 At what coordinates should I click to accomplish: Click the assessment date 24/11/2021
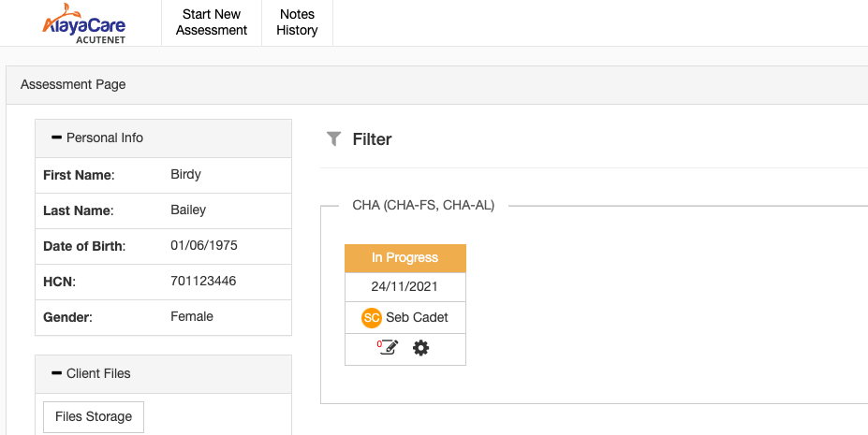pyautogui.click(x=405, y=287)
